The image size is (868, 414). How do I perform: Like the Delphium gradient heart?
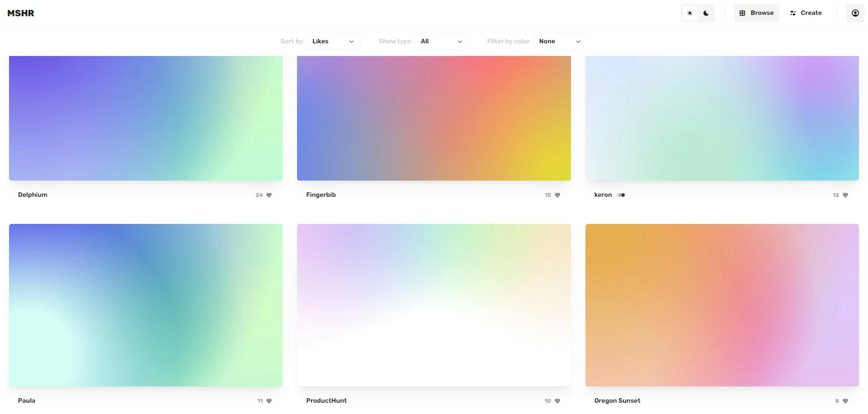[269, 195]
